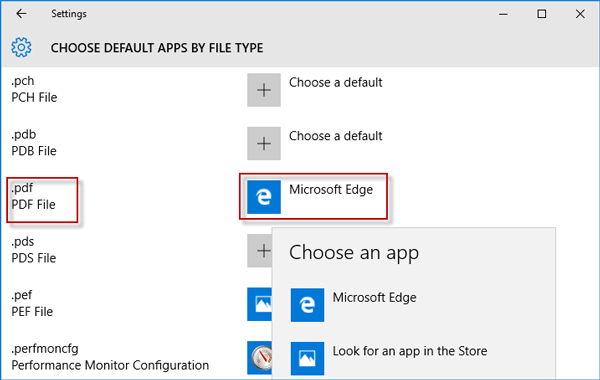The image size is (600, 380).
Task: Click the Performance Monitor icon for .perfmoncfg
Action: coord(260,358)
